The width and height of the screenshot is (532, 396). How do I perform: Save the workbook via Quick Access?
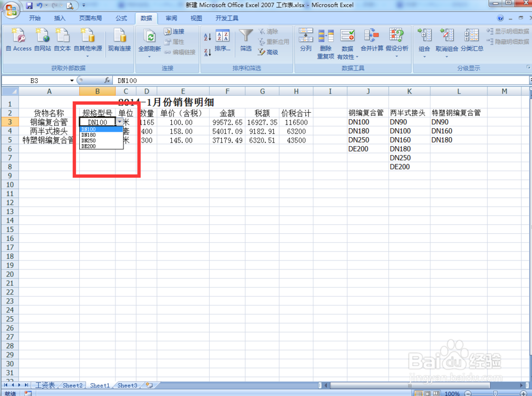click(x=29, y=6)
